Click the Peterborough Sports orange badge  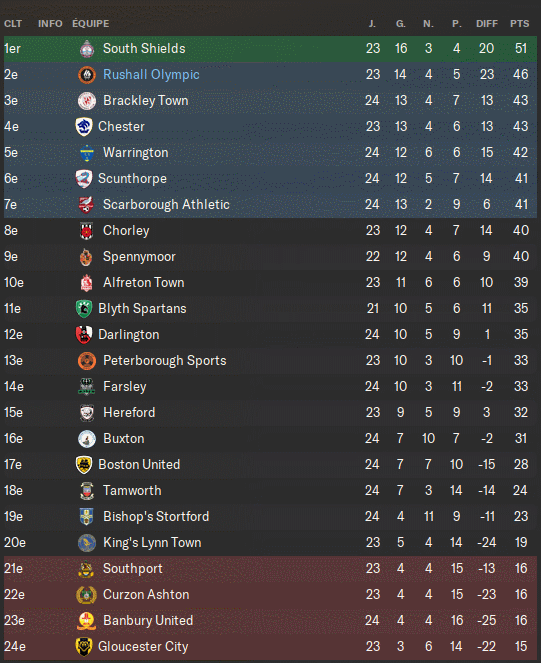tap(87, 361)
